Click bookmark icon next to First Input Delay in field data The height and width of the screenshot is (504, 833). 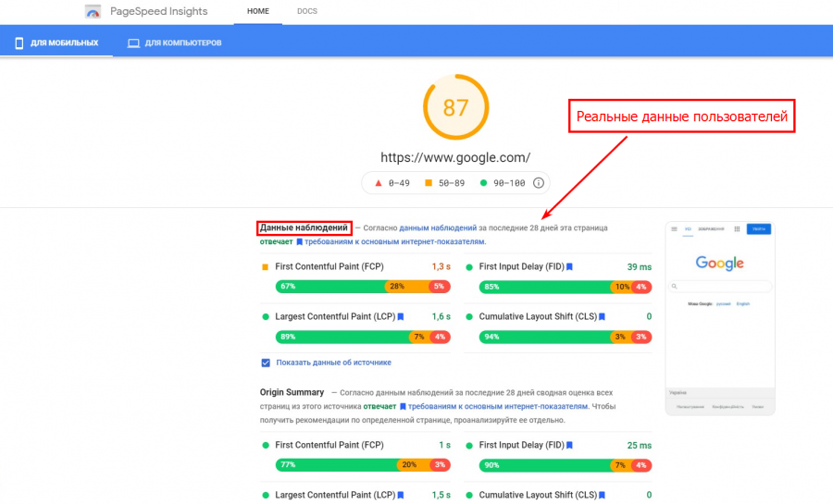[569, 267]
